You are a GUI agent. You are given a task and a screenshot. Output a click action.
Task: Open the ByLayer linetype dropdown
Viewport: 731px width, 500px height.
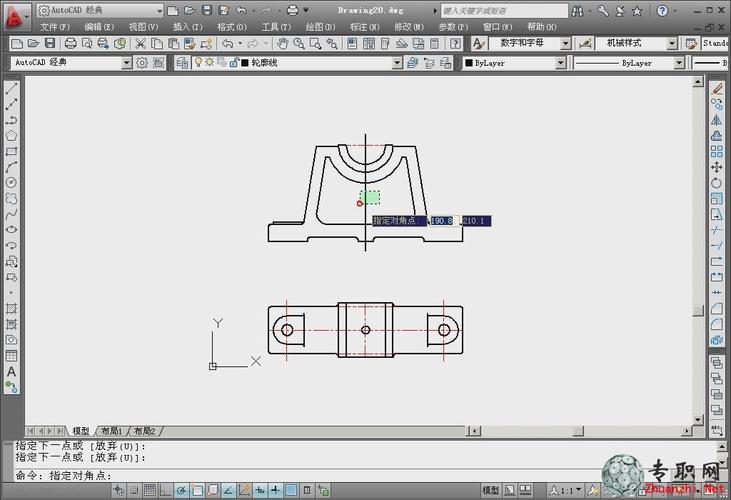(x=679, y=62)
